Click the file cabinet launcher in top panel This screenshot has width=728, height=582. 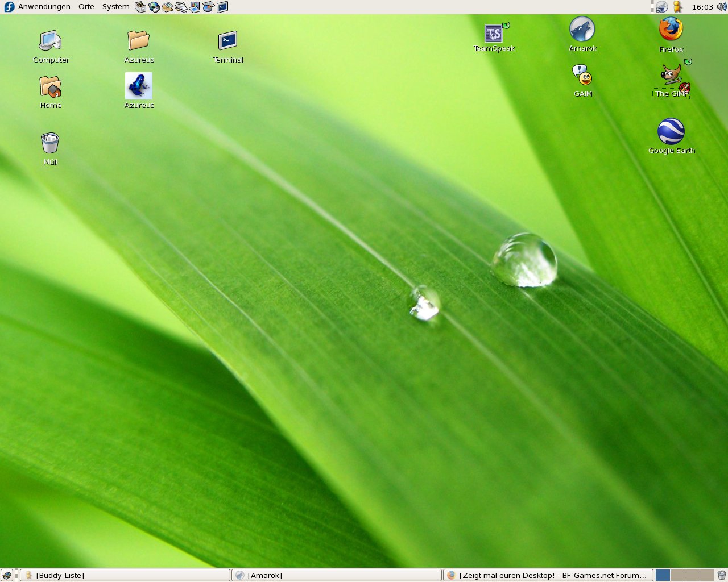point(140,7)
